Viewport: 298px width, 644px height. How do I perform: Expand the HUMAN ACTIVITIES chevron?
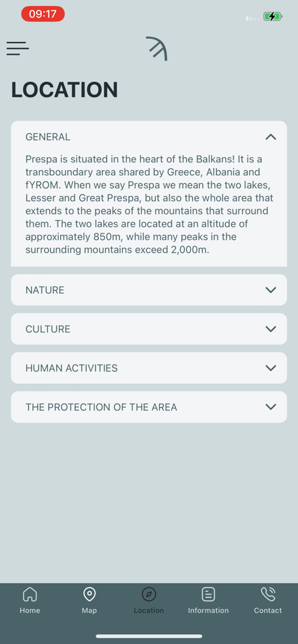coord(271,368)
